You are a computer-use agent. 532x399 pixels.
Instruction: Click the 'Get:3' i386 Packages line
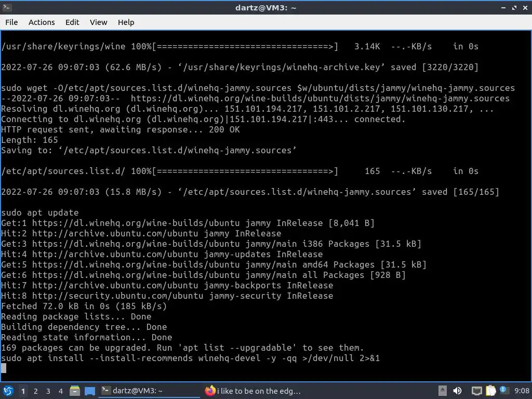tap(211, 244)
